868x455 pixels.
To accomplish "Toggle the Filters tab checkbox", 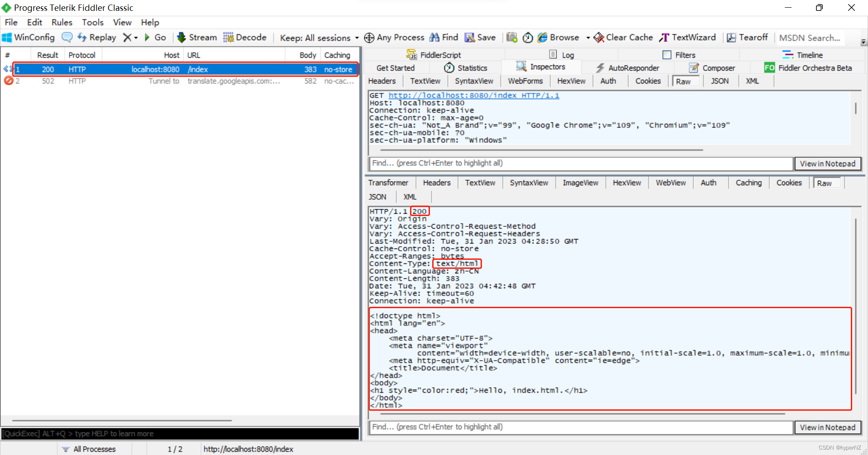I will pyautogui.click(x=667, y=55).
